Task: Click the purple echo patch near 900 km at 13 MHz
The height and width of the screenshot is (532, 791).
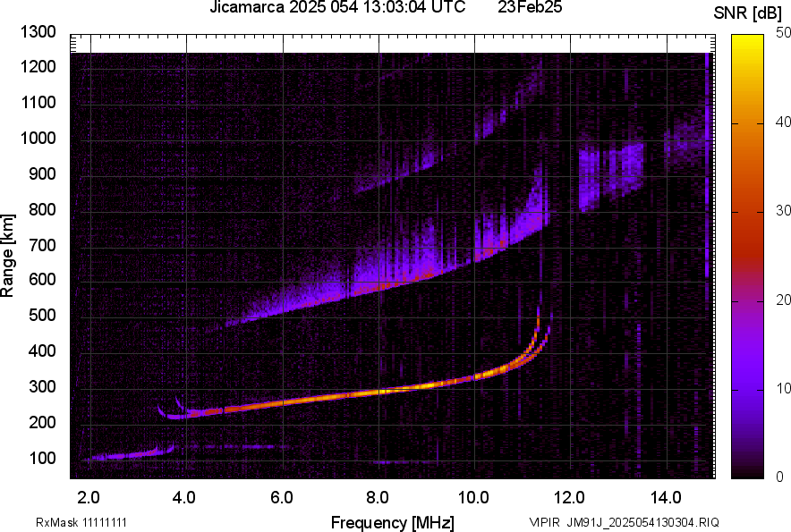Action: pos(611,174)
